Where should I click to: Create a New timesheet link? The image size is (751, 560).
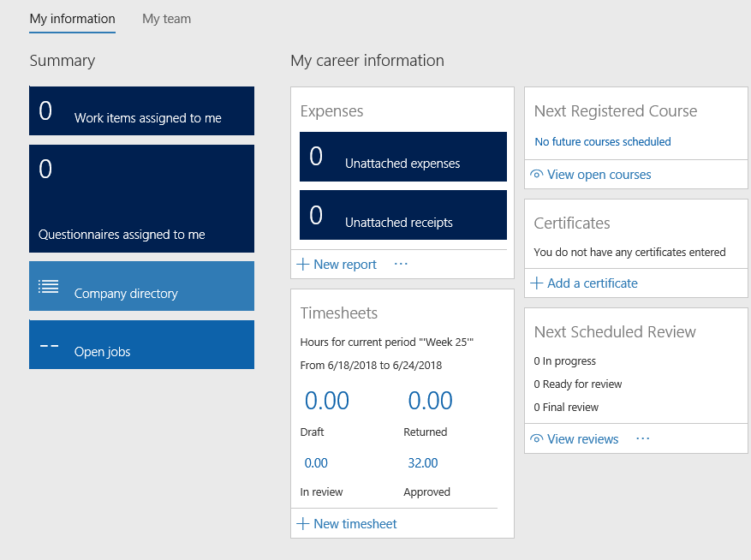[x=355, y=524]
